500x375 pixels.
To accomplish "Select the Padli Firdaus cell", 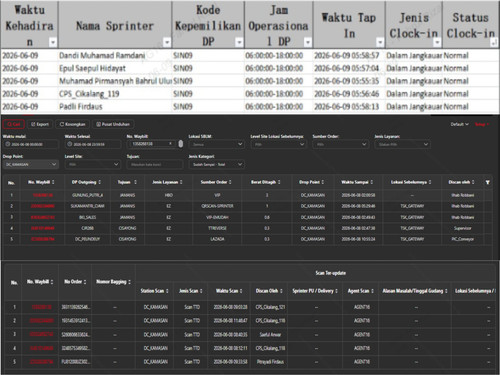I will [x=115, y=107].
